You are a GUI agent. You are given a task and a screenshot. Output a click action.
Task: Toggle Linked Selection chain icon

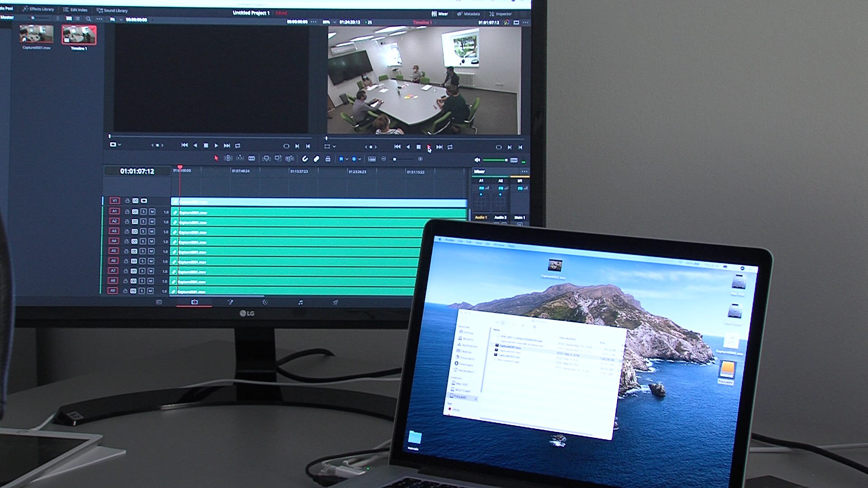(316, 159)
